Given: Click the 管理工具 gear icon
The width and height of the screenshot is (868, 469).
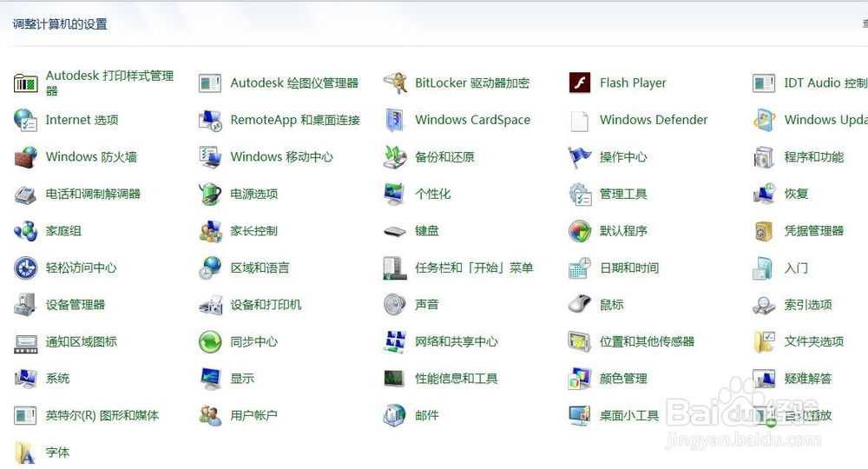Looking at the screenshot, I should (580, 195).
